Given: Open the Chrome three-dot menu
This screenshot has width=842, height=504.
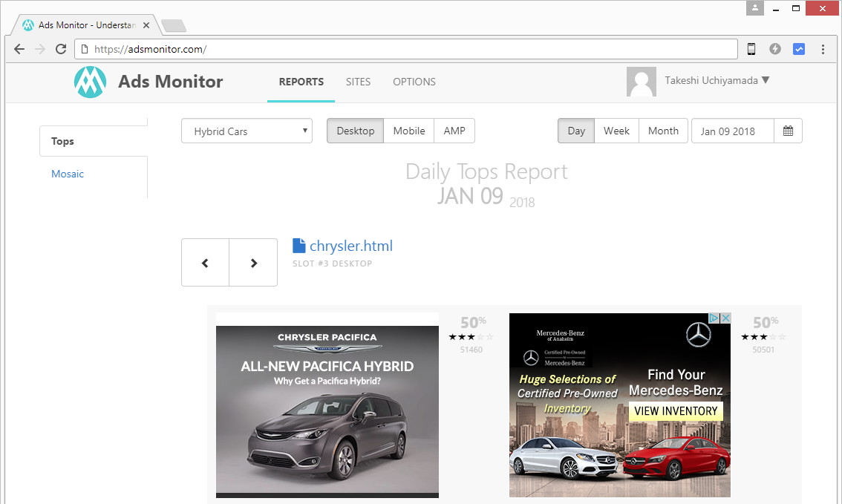Looking at the screenshot, I should [823, 50].
